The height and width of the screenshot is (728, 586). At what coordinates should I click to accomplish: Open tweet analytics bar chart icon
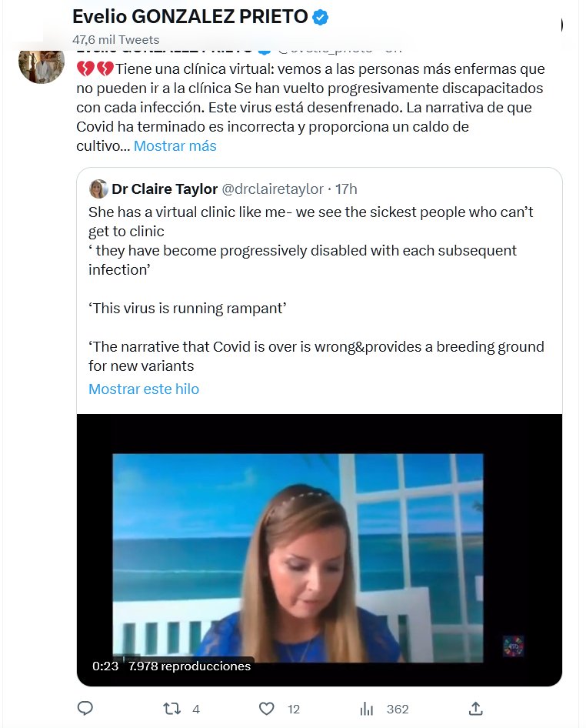pos(367,709)
